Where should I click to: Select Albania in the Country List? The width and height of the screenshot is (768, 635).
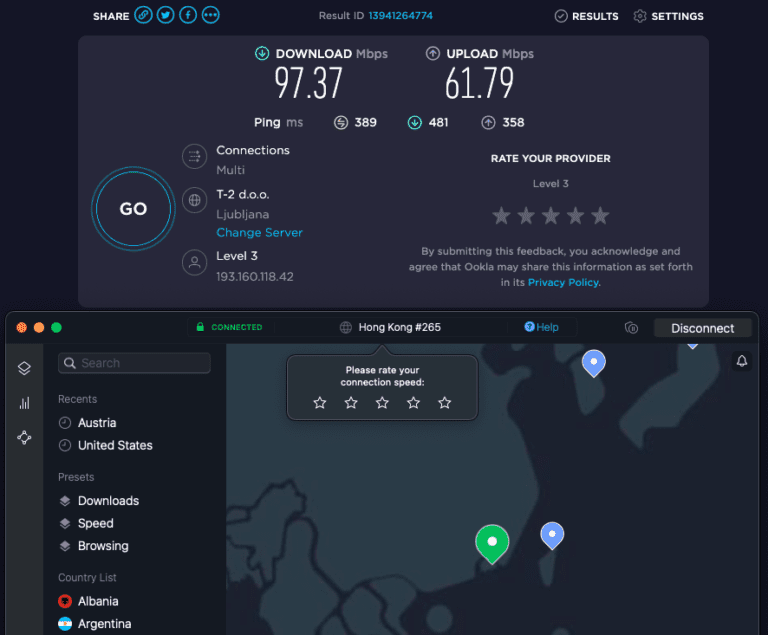click(98, 601)
